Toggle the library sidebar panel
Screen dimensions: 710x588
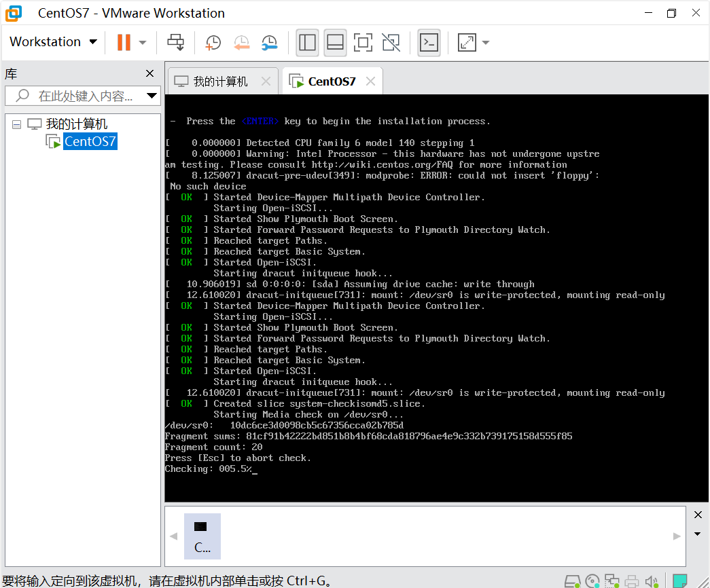pyautogui.click(x=307, y=43)
